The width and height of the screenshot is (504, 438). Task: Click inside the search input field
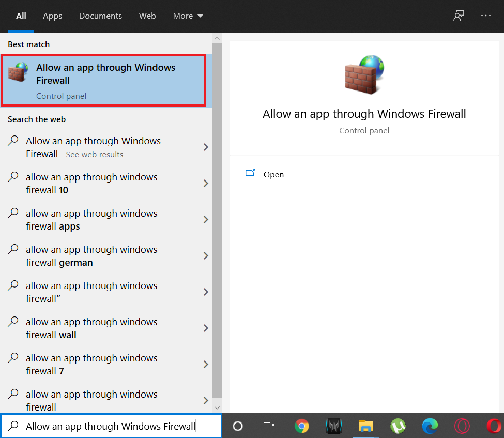111,426
